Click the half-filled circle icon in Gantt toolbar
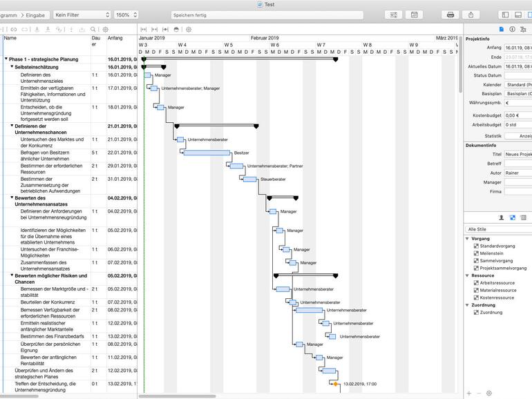 point(176,30)
